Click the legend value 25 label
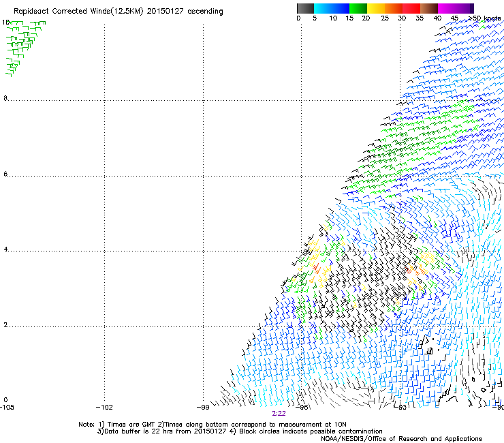 tap(385, 18)
